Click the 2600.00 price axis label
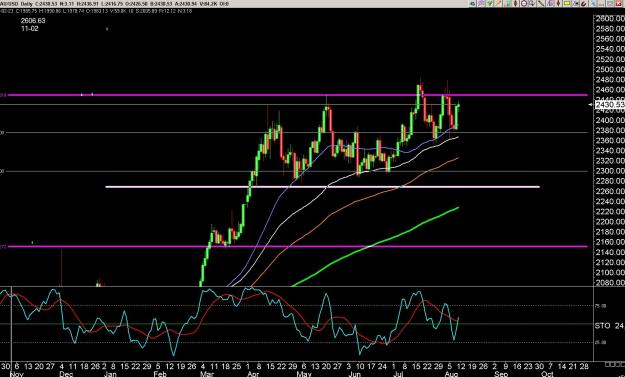The image size is (625, 377). [610, 18]
